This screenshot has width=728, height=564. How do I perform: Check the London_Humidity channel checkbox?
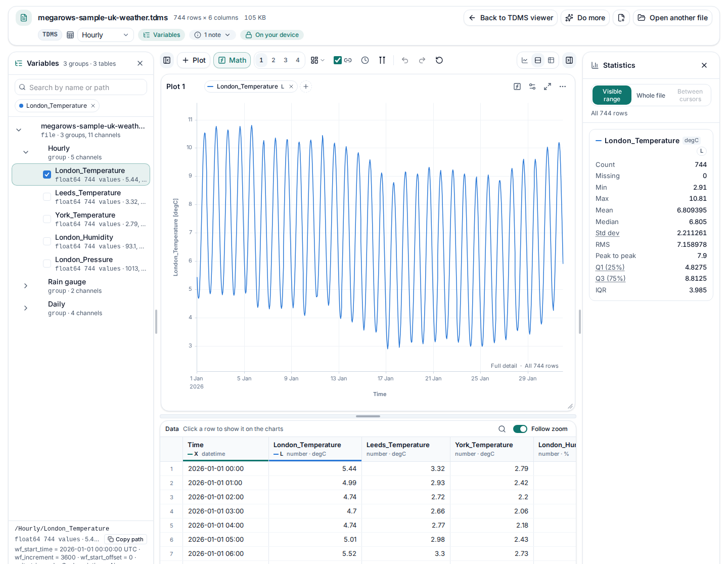(47, 241)
